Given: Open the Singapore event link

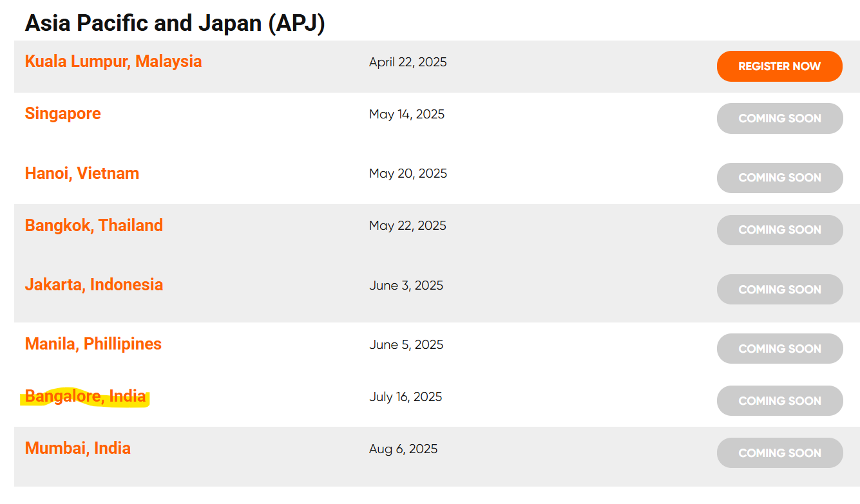Looking at the screenshot, I should 63,114.
